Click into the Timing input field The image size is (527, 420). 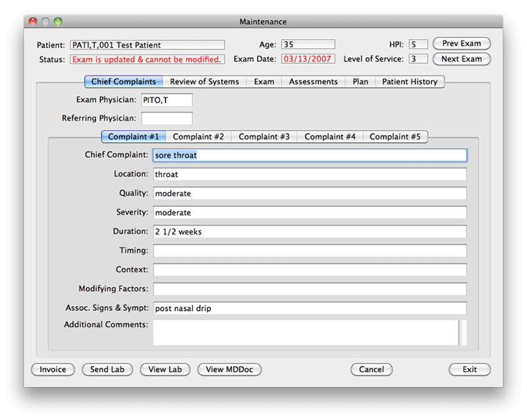click(310, 251)
